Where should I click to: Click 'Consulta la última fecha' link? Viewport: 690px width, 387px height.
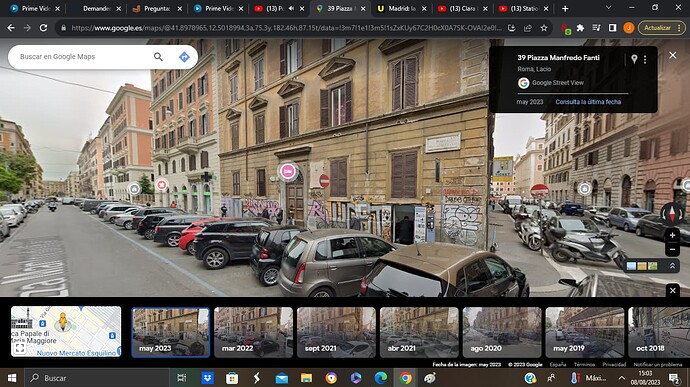(x=588, y=102)
